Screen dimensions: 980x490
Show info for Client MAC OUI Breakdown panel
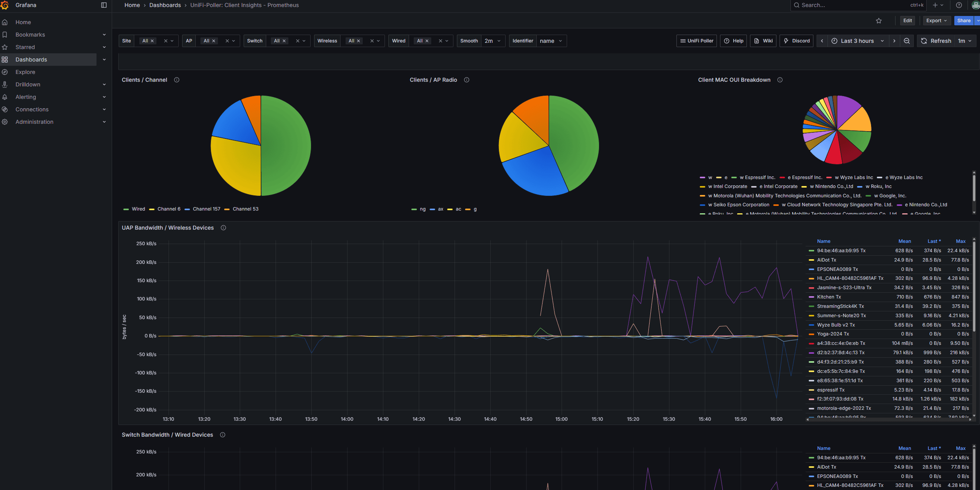(780, 80)
